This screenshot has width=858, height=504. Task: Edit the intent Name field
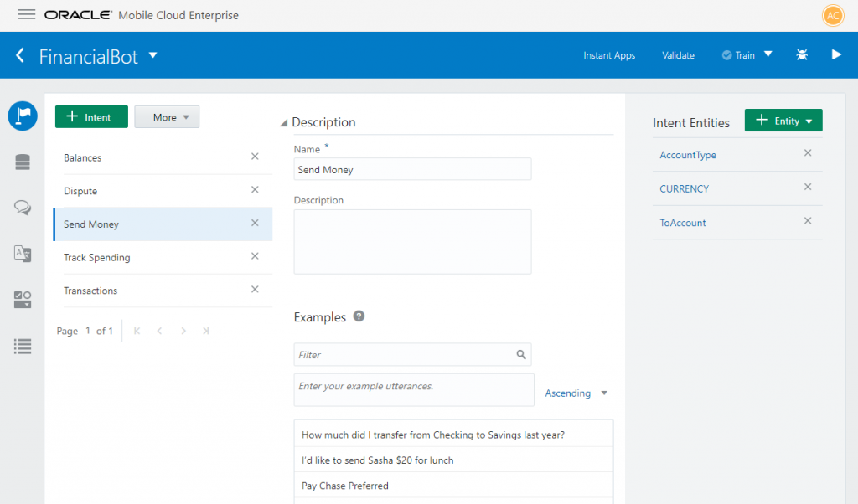pyautogui.click(x=412, y=169)
